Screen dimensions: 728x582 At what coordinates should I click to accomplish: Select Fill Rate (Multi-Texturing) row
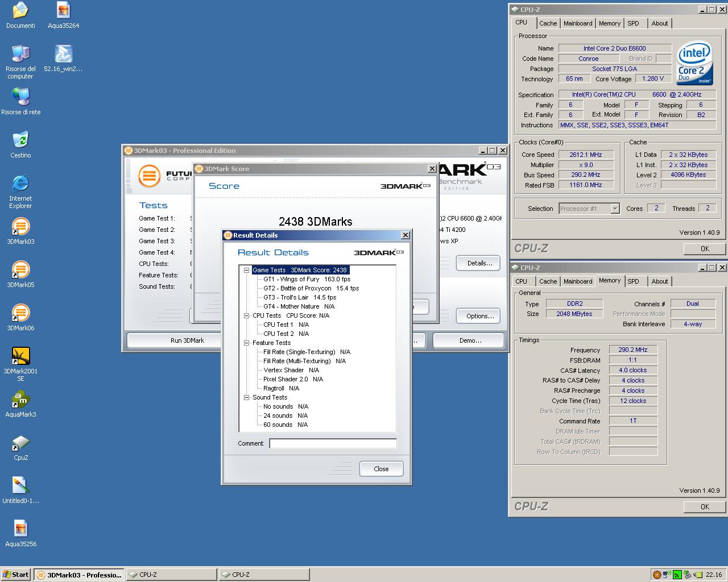tap(304, 361)
